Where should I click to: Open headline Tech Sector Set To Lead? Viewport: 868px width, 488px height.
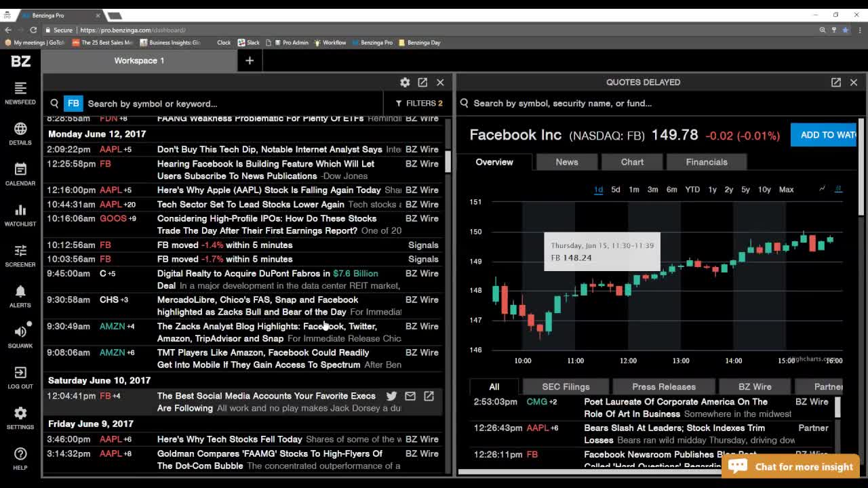tap(251, 204)
